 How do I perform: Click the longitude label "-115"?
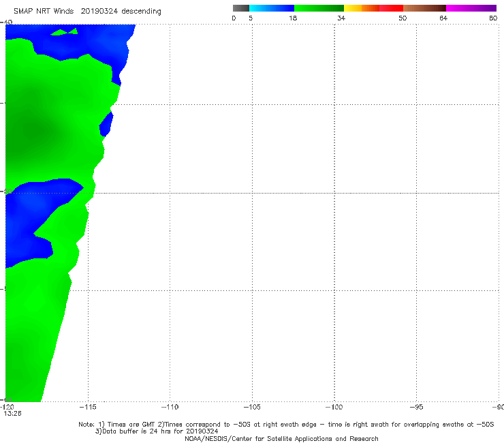pyautogui.click(x=88, y=407)
